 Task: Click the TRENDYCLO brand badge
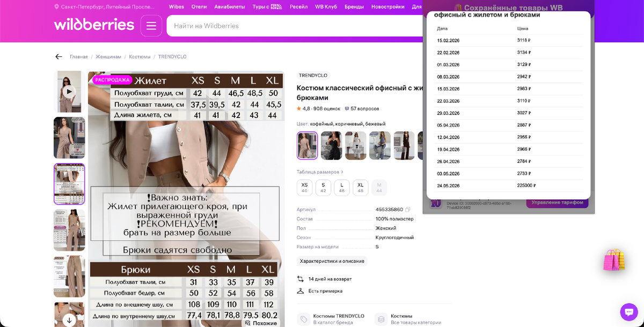coord(313,76)
